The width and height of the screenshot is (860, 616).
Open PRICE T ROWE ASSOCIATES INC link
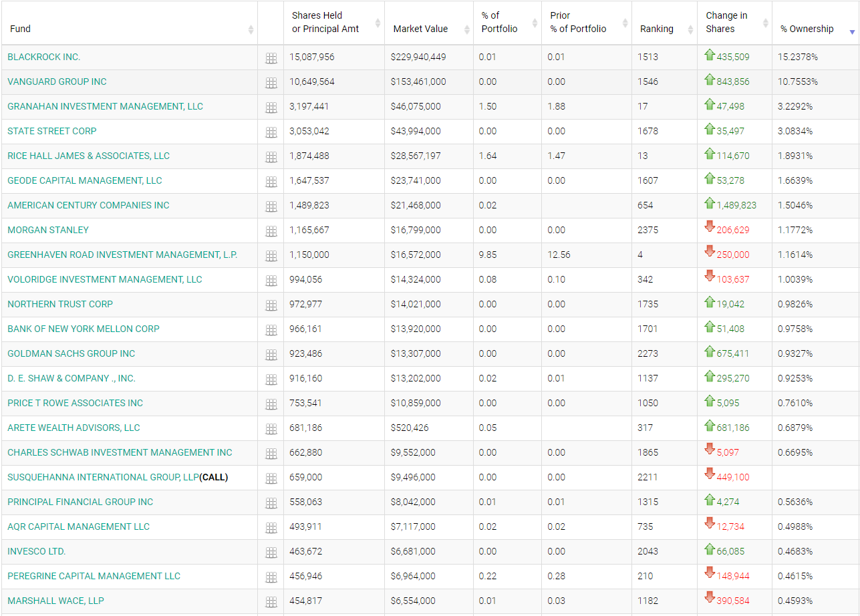(76, 404)
